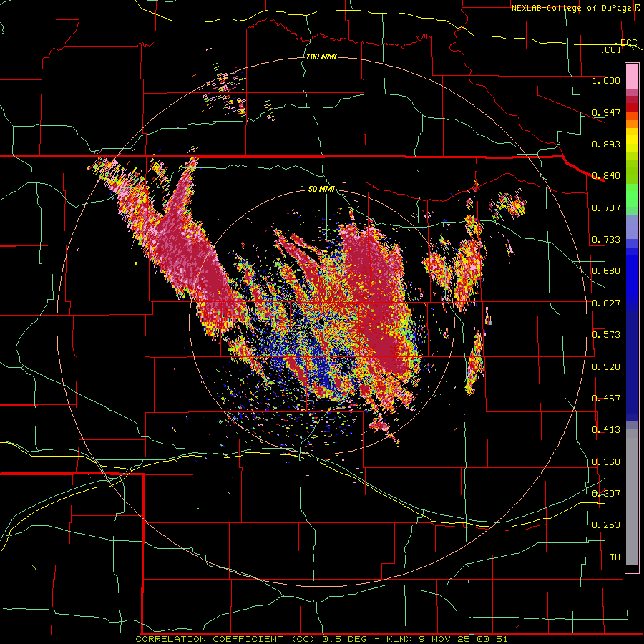Screen dimensions: 644x644
Task: Select the 0.467 legend value
Action: (x=606, y=399)
